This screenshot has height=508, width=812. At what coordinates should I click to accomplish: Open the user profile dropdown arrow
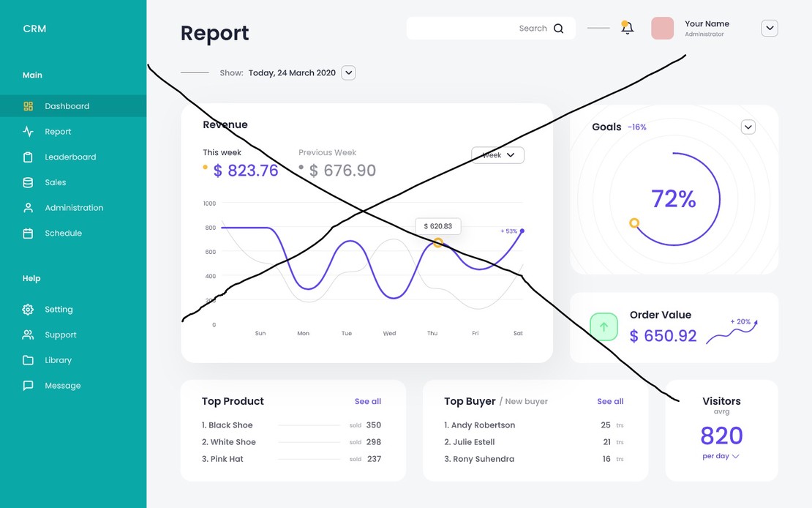coord(769,29)
